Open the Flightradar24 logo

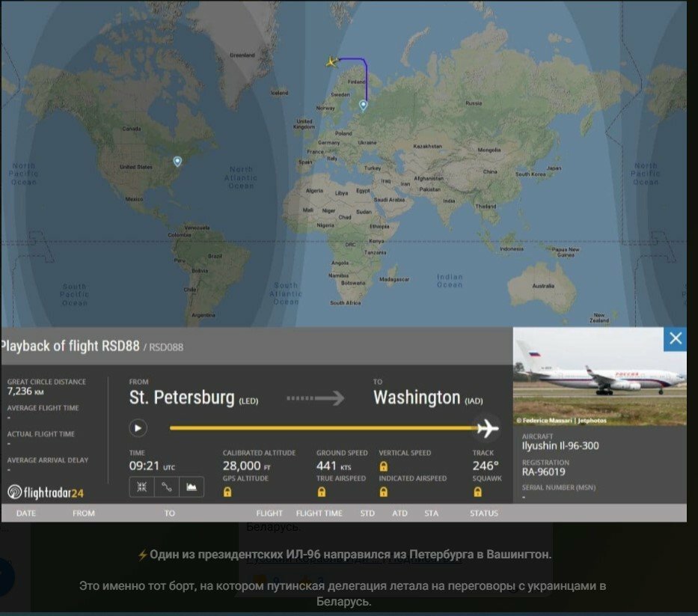46,493
